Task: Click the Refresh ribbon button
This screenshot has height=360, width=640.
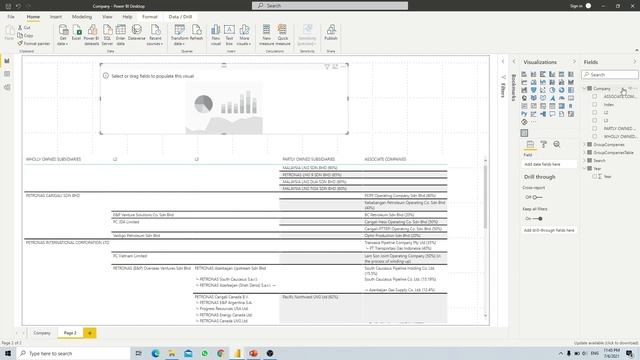Action: tap(196, 32)
